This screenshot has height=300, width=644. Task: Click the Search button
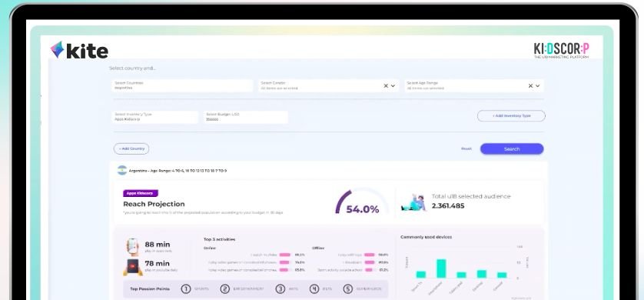(512, 148)
